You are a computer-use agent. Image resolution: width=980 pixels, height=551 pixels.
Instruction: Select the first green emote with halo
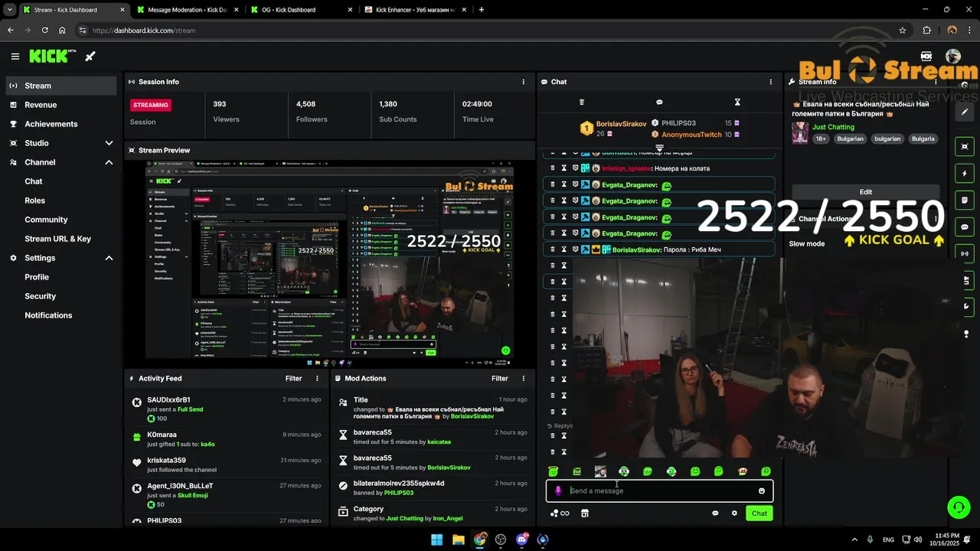(553, 471)
